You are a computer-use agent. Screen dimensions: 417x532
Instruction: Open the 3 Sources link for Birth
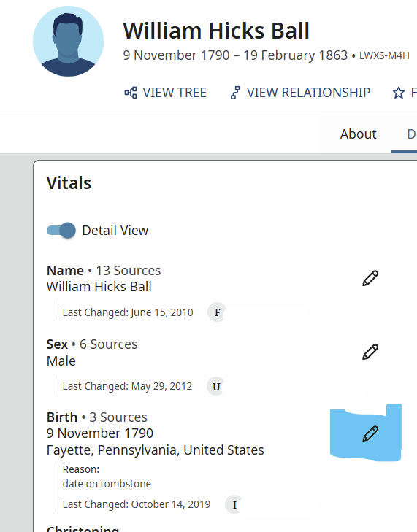[118, 417]
